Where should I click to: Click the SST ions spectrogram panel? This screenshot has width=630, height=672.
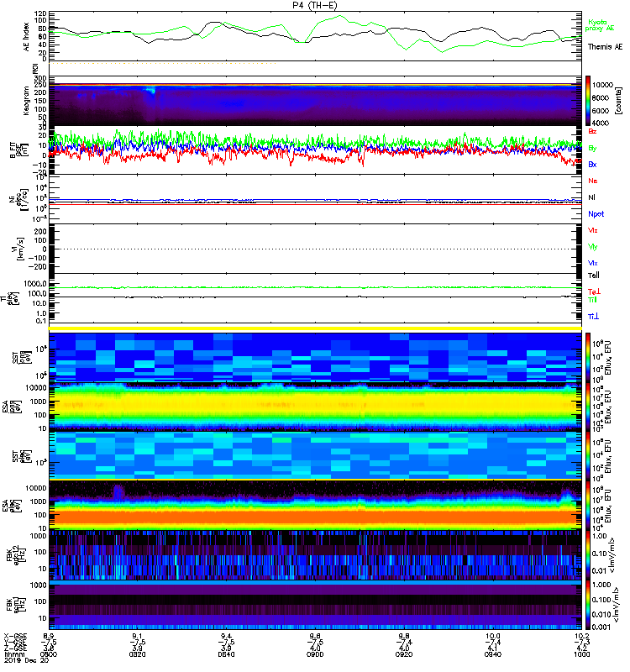(x=315, y=357)
